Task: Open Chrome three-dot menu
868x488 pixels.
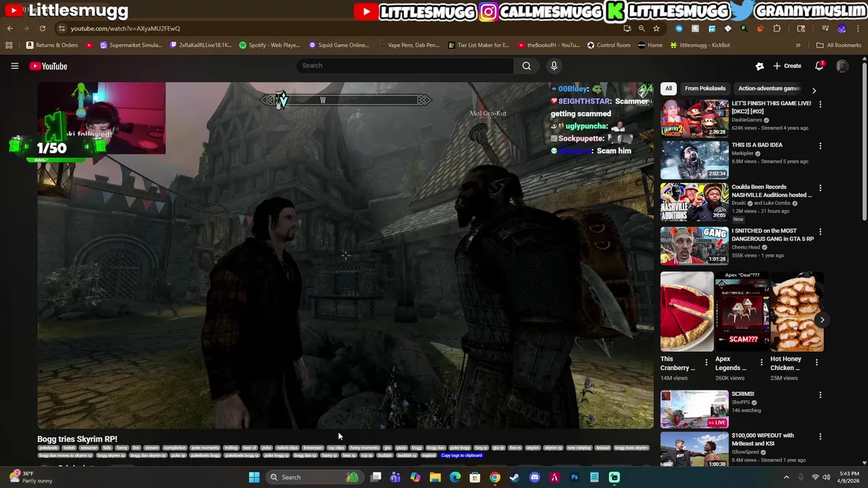Action: tap(858, 28)
